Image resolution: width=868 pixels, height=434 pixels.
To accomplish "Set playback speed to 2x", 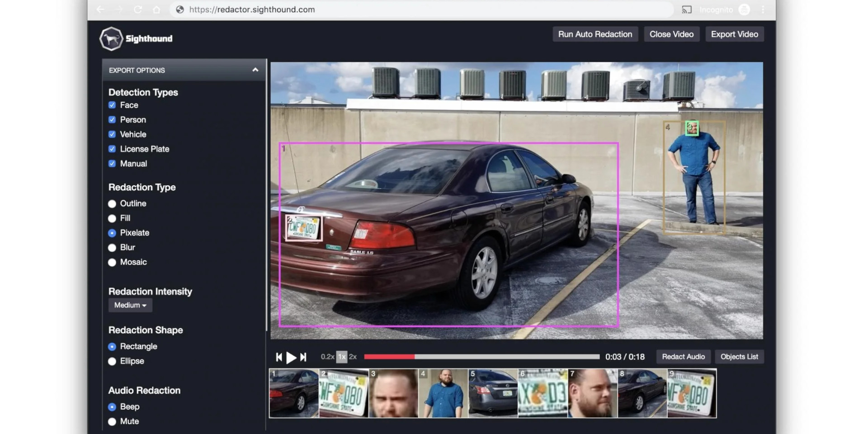I will click(x=353, y=357).
